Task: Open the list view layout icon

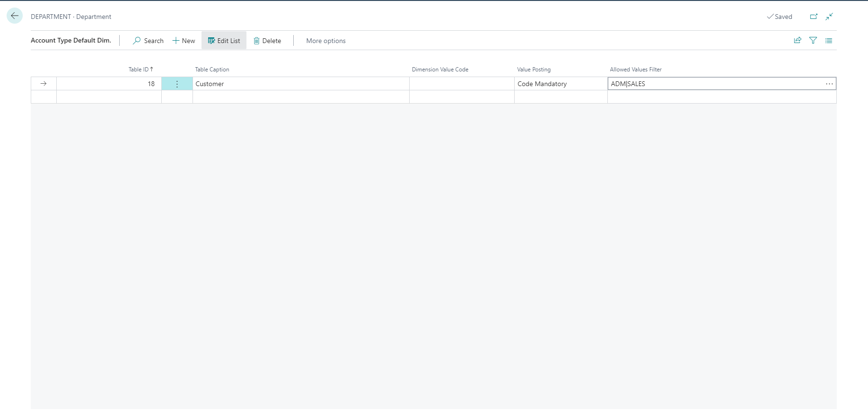Action: [x=829, y=41]
